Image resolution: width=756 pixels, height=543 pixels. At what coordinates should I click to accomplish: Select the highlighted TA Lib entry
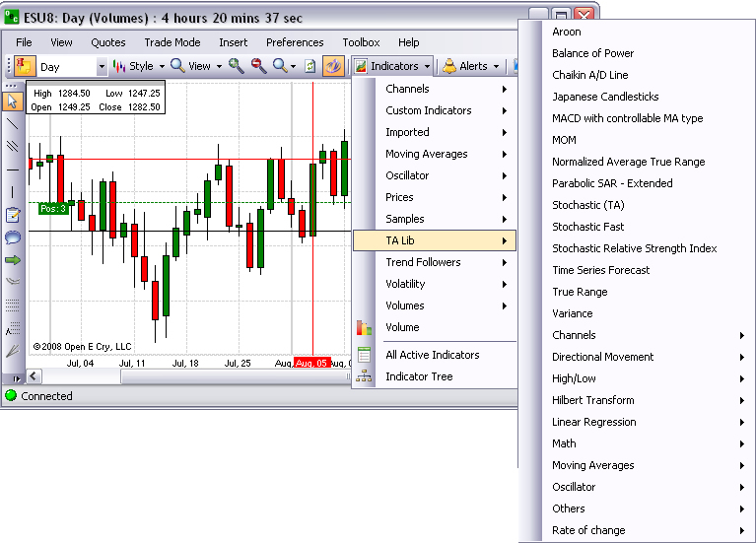coord(435,240)
